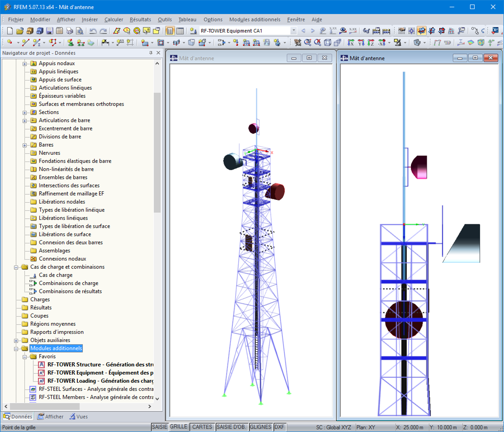Open the RF-TOWER Loading module
Screen dimensions: 504x432
95,380
